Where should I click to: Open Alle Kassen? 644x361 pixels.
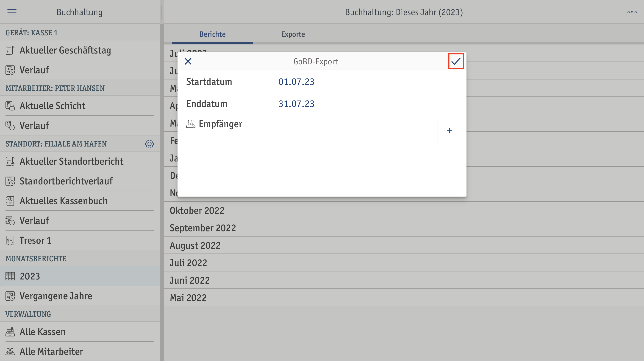point(80,332)
